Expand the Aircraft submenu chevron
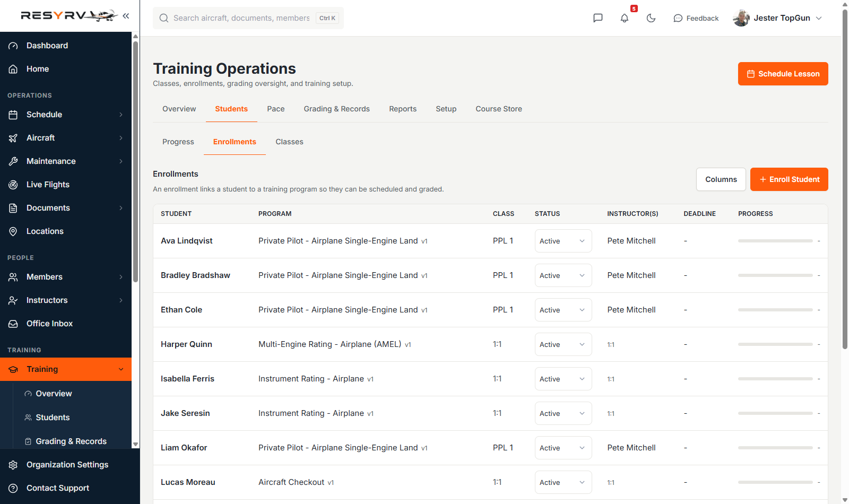849x504 pixels. click(121, 138)
